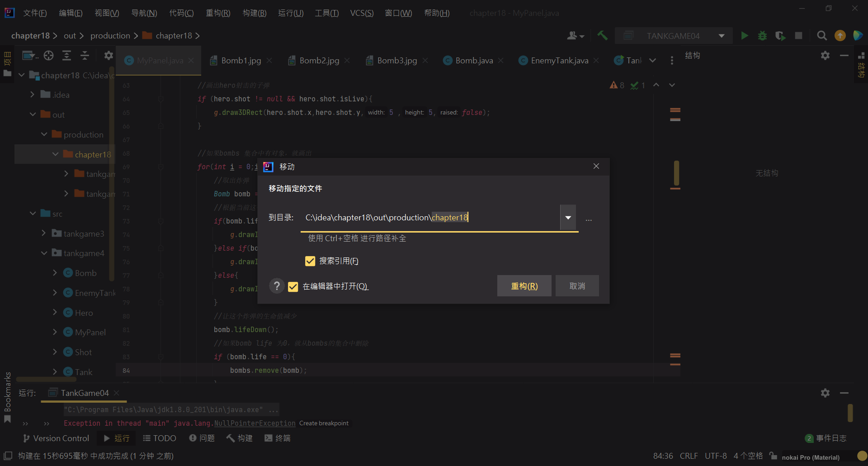Screen dimensions: 868x466
Task: Expand the tankgame3 package
Action: tap(44, 233)
